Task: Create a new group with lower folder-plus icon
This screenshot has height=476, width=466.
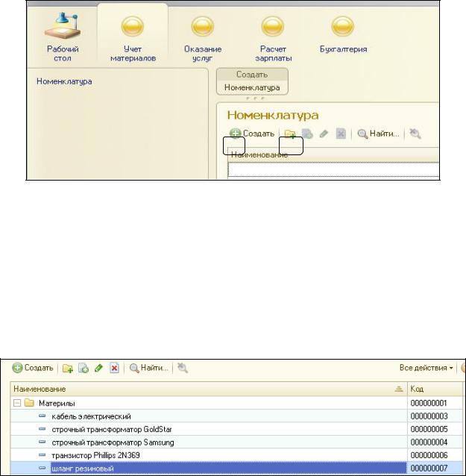Action: (68, 369)
